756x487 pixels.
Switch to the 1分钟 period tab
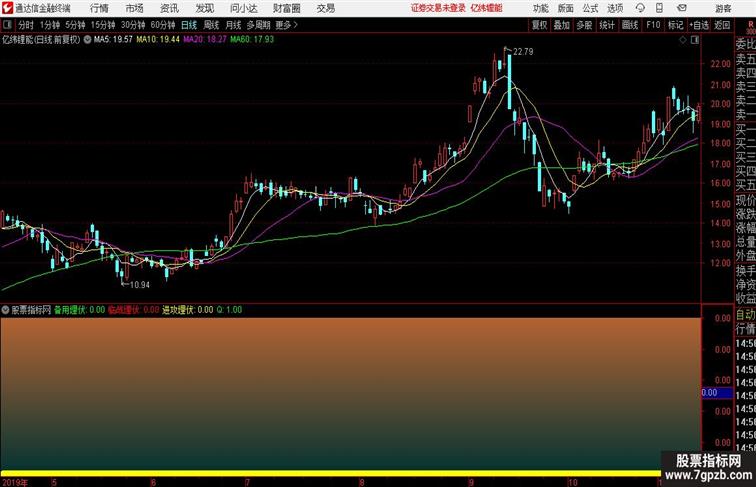50,25
